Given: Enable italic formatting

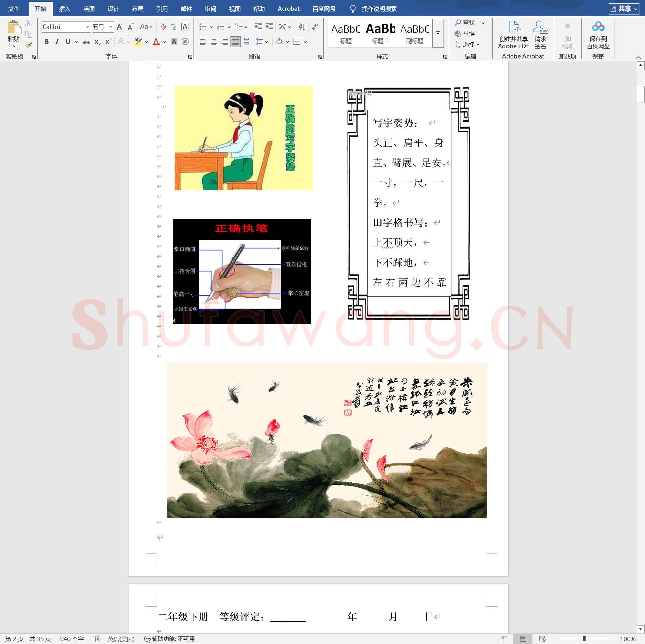Looking at the screenshot, I should pos(57,41).
